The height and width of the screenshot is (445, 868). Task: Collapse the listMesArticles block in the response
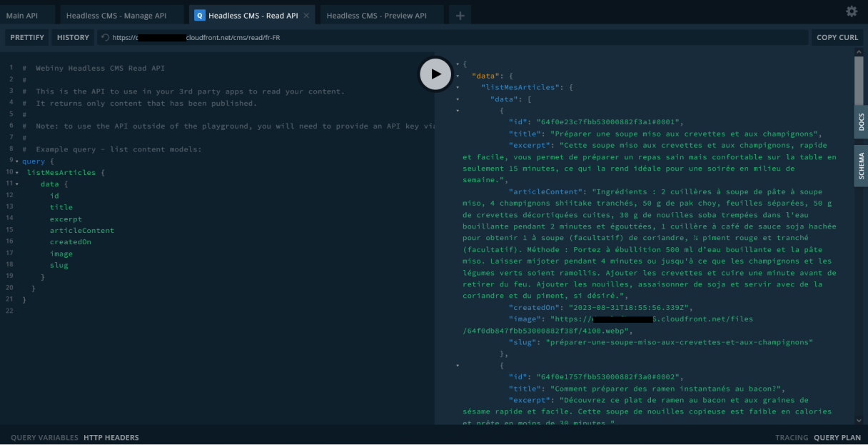pyautogui.click(x=456, y=87)
